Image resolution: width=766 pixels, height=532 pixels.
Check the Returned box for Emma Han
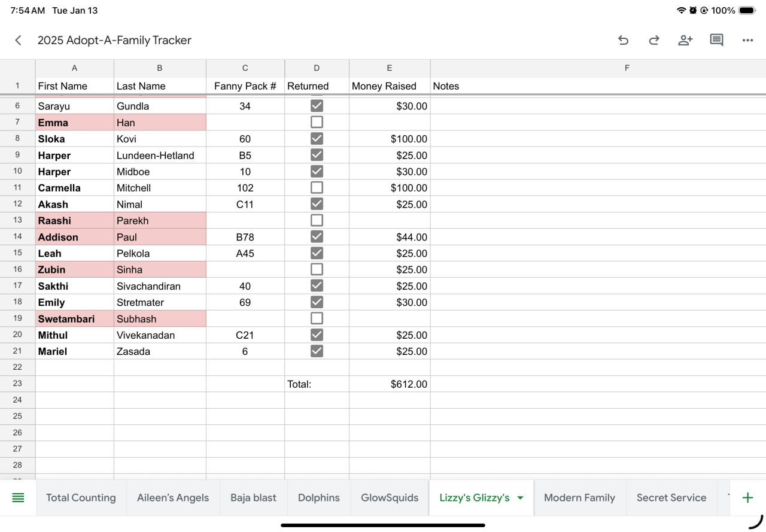click(x=317, y=123)
